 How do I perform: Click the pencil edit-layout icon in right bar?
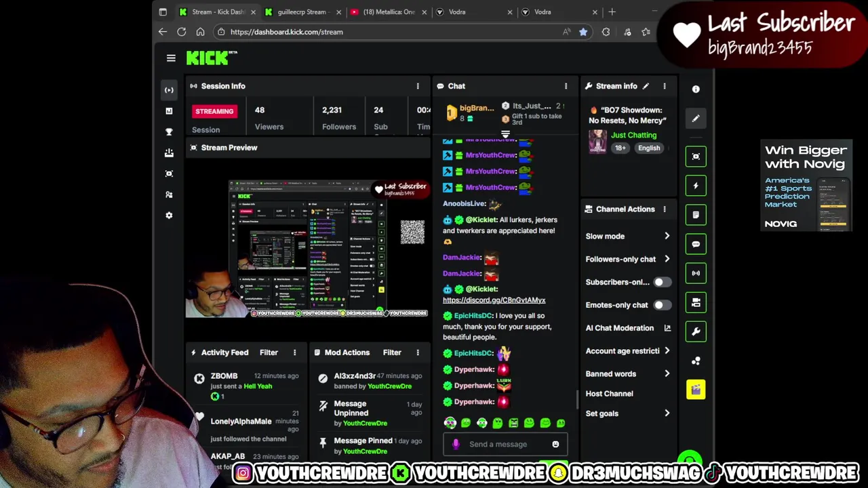[x=696, y=119]
